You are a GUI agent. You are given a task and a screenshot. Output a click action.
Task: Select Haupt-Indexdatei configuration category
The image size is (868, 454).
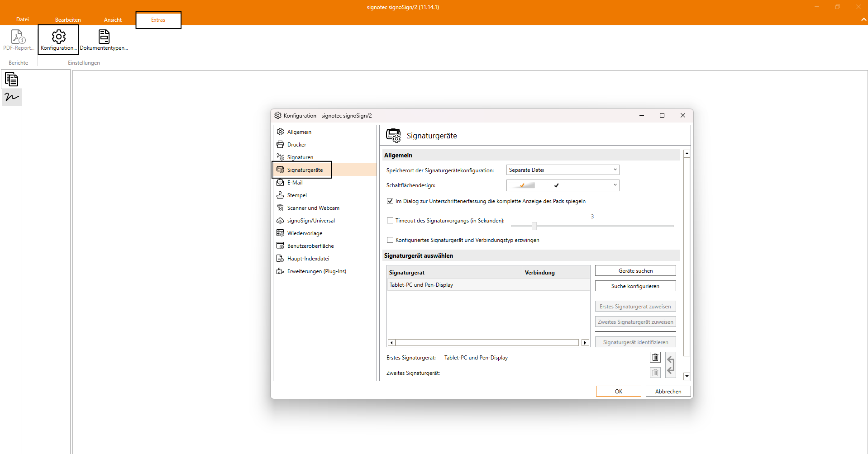pyautogui.click(x=325, y=258)
